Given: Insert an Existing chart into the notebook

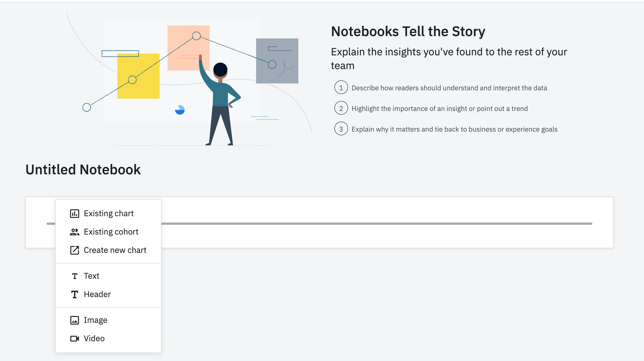Looking at the screenshot, I should tap(108, 213).
